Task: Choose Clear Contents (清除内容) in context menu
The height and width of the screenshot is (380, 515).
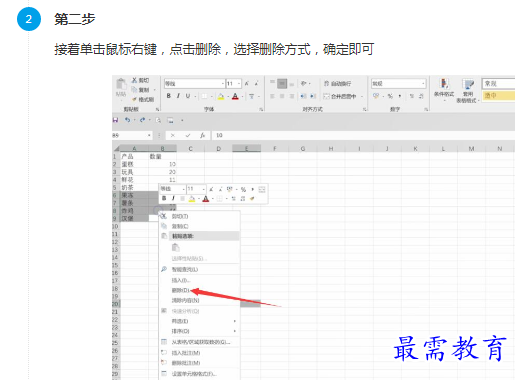Action: (x=200, y=300)
